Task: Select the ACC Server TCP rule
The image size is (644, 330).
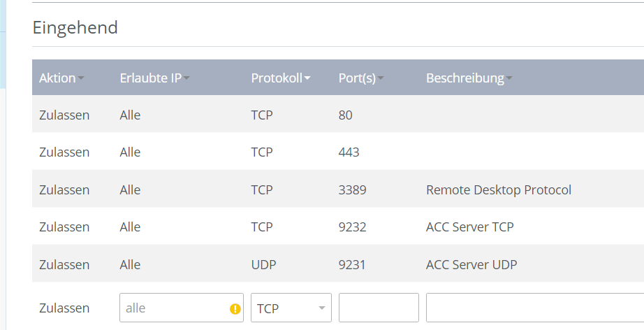Action: (x=338, y=227)
